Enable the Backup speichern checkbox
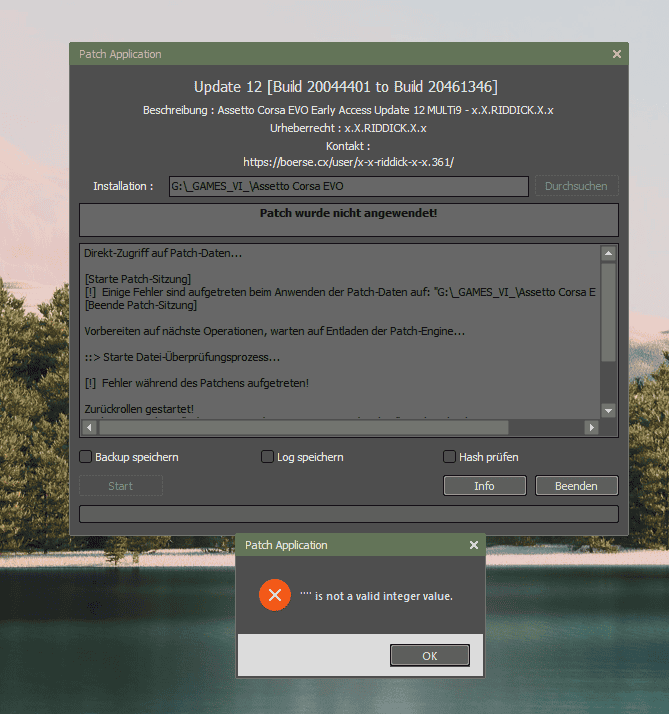 [x=86, y=457]
